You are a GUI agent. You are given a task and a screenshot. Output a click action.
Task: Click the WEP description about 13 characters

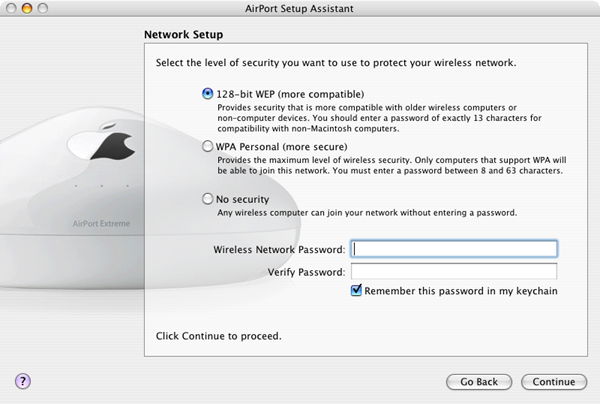(379, 118)
